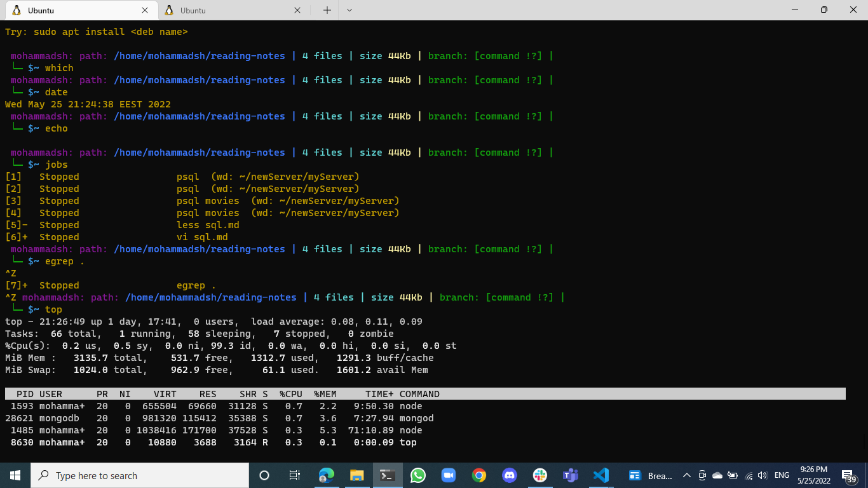The width and height of the screenshot is (868, 488).
Task: Open WhatsApp from the taskbar
Action: pos(417,475)
